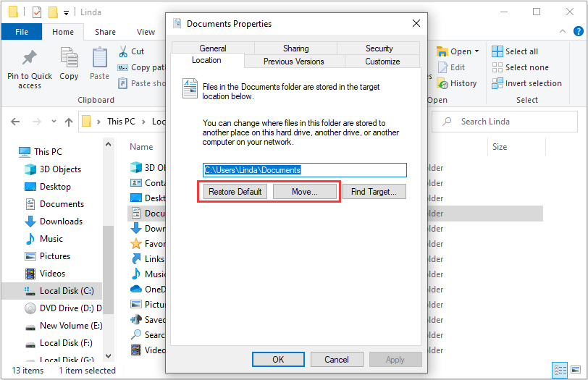Click the Search Linda box

click(x=505, y=122)
